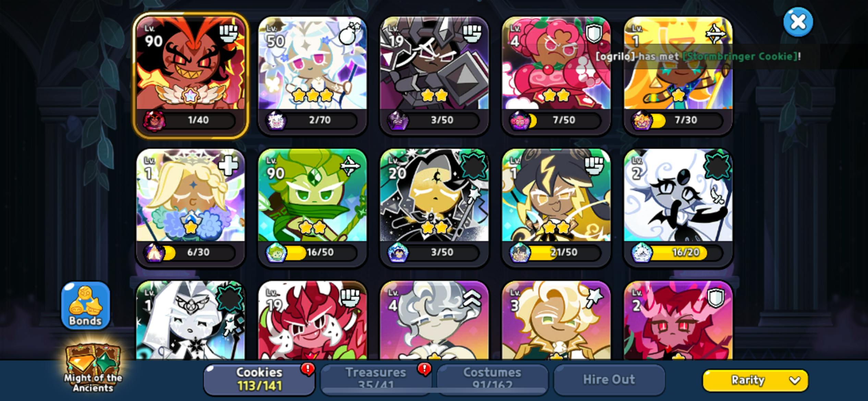868x401 pixels.
Task: Click the soulstone icon beside 1/40
Action: (154, 121)
